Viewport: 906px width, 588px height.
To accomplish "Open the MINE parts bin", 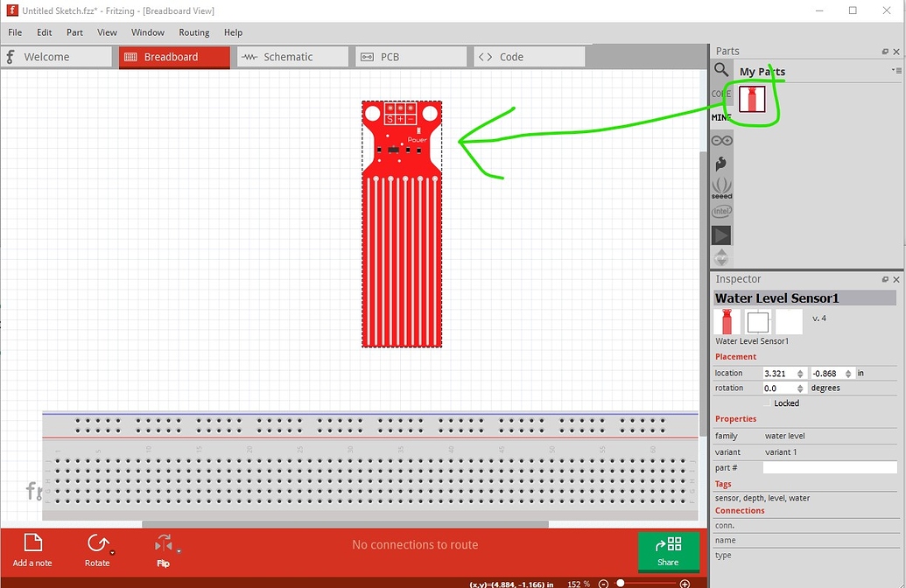I will coord(721,116).
